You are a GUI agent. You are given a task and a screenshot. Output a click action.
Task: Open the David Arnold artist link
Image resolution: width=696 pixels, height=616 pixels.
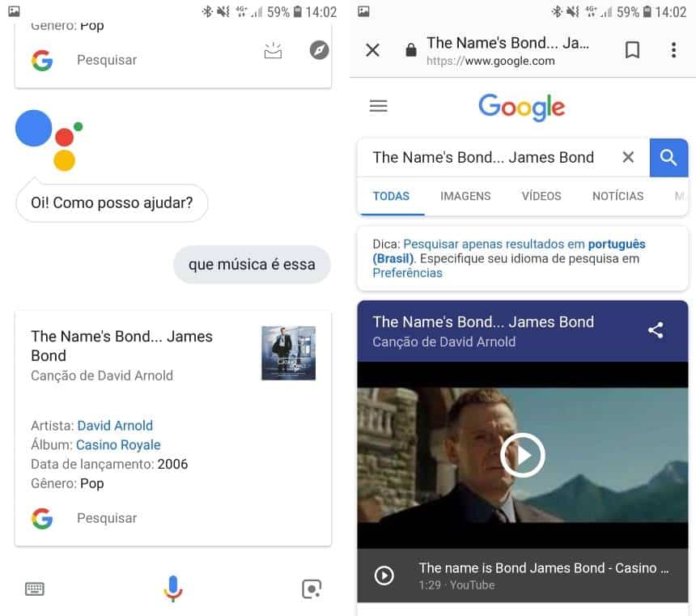click(x=115, y=426)
